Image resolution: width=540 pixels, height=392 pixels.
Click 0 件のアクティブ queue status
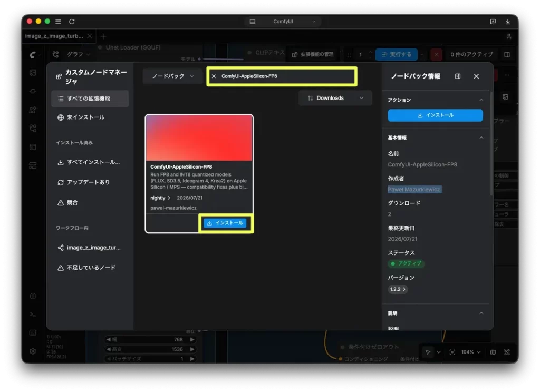[471, 54]
